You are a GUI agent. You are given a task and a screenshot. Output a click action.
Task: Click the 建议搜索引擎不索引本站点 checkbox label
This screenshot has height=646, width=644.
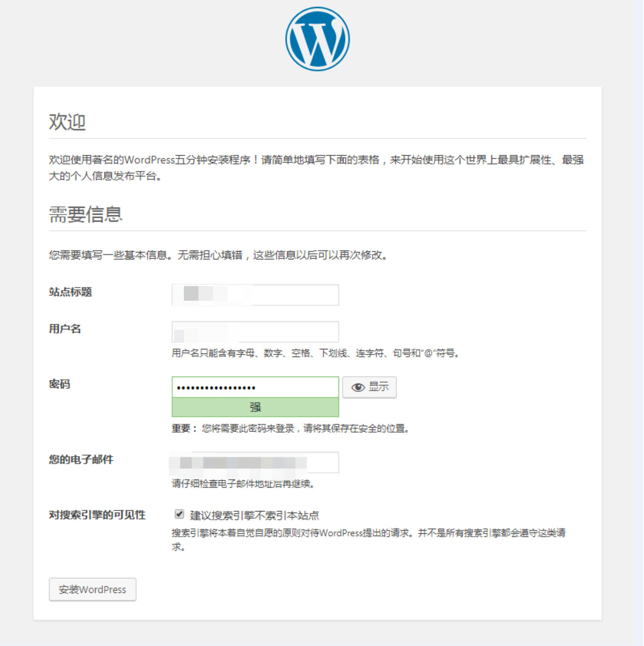[x=254, y=516]
